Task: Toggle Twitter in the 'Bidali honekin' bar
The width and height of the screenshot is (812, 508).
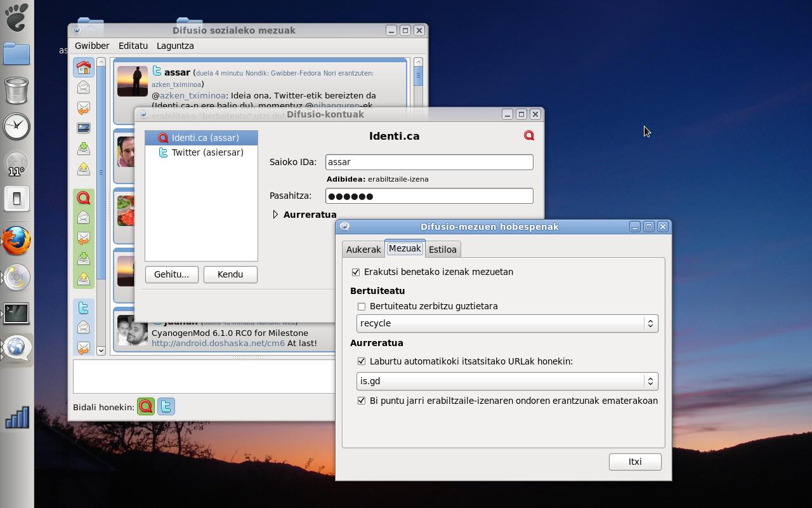Action: coord(166,406)
